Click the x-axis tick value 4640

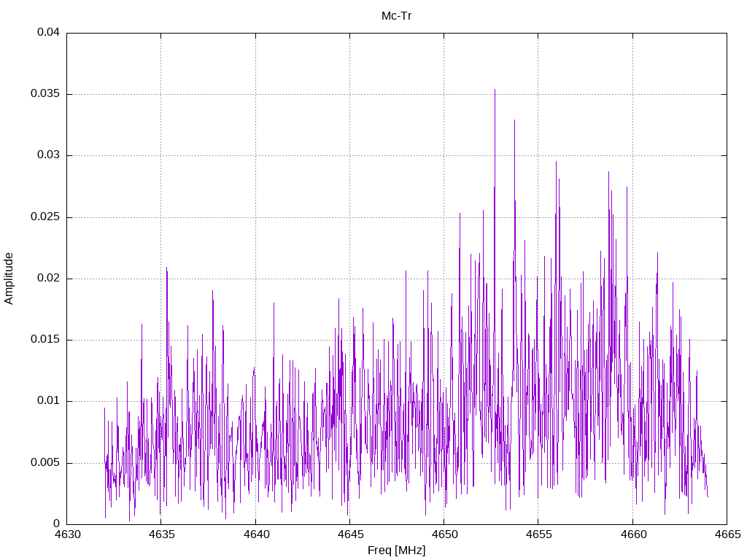pyautogui.click(x=256, y=534)
